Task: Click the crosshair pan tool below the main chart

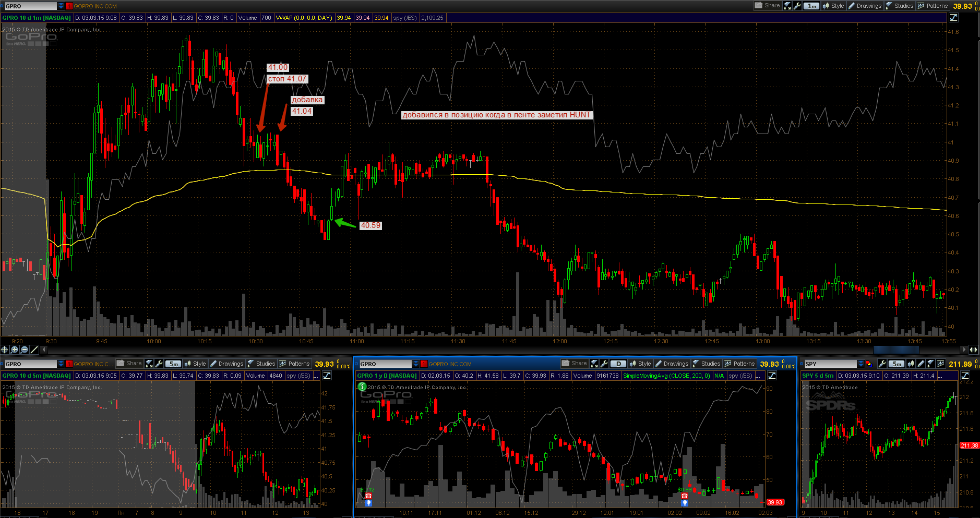Action: [5, 350]
